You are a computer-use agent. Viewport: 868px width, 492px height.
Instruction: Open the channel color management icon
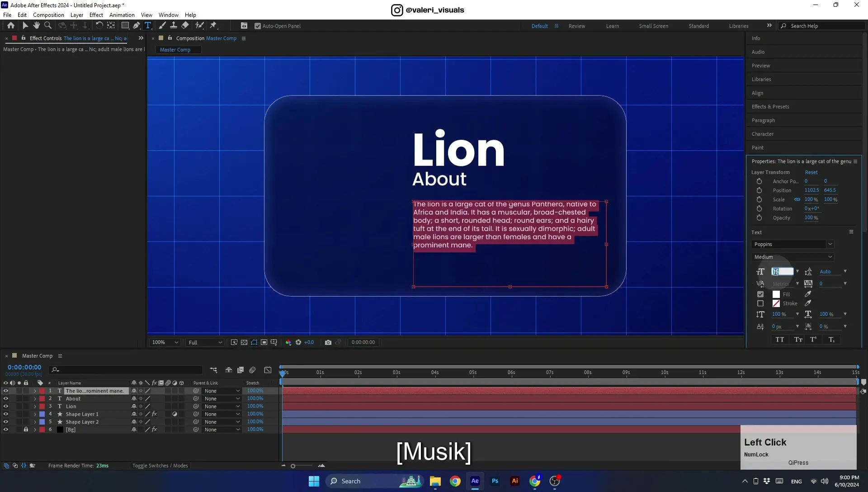tap(288, 342)
